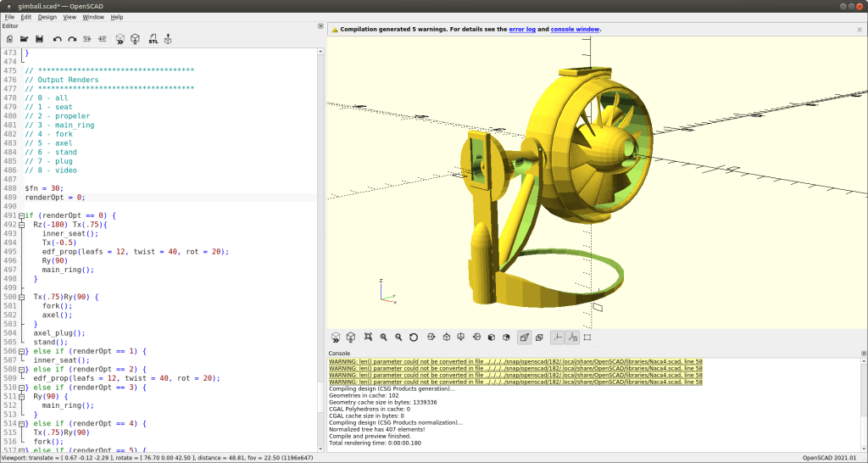Toggle Show Scale Markers button
This screenshot has width=868, height=463.
[x=572, y=337]
